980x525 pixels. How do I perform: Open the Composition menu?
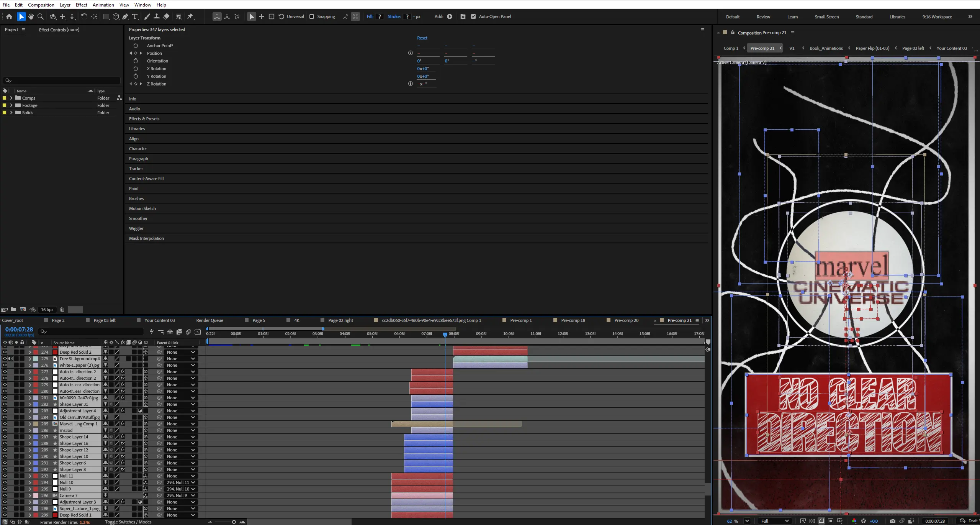pyautogui.click(x=41, y=5)
